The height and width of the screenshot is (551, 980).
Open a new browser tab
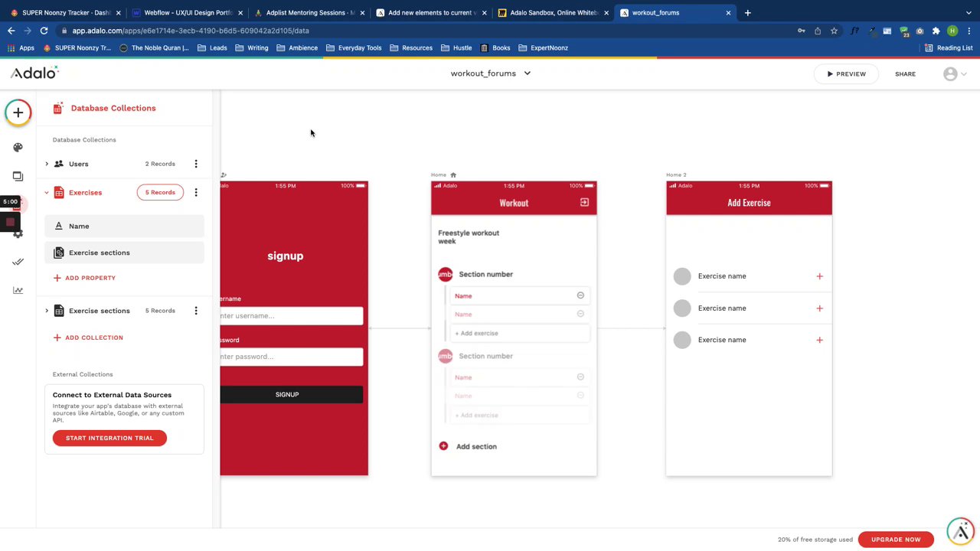(x=748, y=12)
